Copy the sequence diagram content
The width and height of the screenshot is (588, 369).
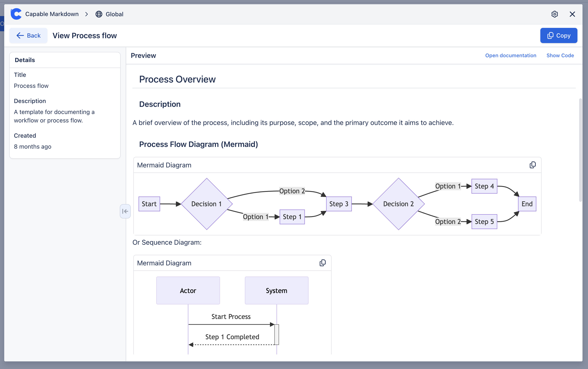323,263
